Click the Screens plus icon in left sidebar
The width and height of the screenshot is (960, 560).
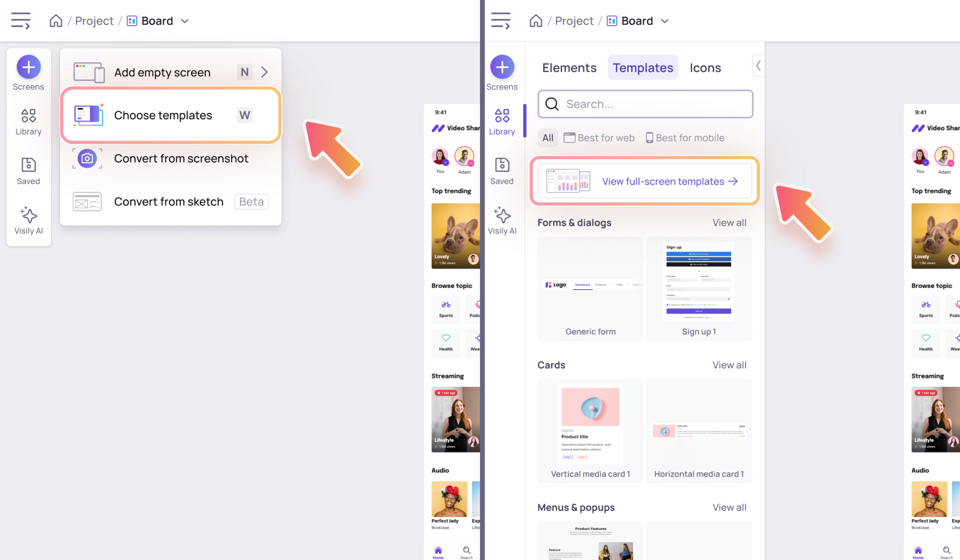pos(29,67)
